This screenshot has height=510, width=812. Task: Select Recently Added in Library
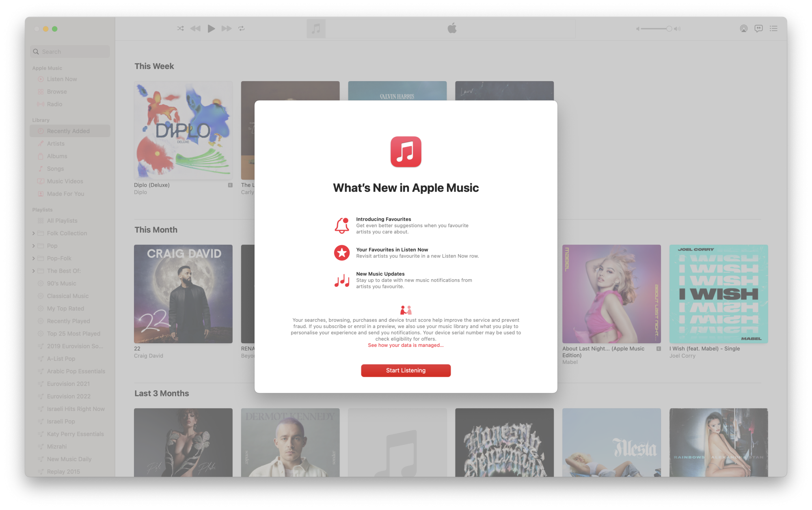tap(70, 131)
